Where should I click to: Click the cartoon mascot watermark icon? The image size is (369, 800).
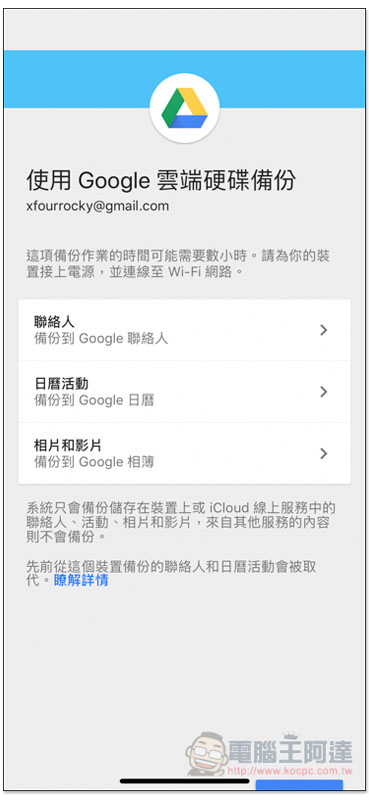[x=206, y=753]
